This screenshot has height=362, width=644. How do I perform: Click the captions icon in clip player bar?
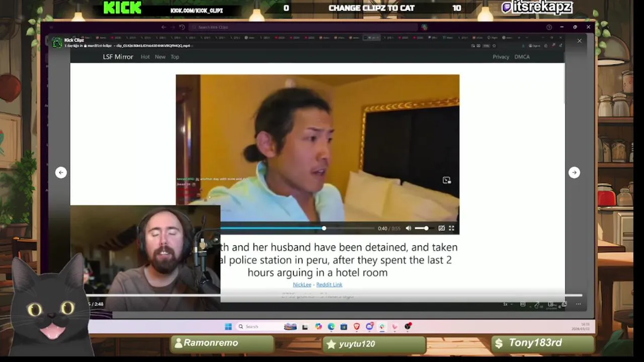click(523, 304)
